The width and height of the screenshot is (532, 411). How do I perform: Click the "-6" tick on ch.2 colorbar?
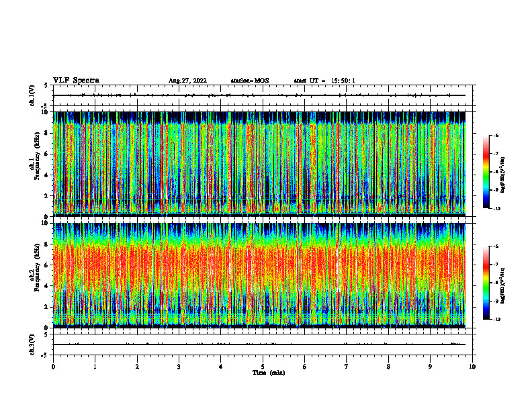[496, 246]
